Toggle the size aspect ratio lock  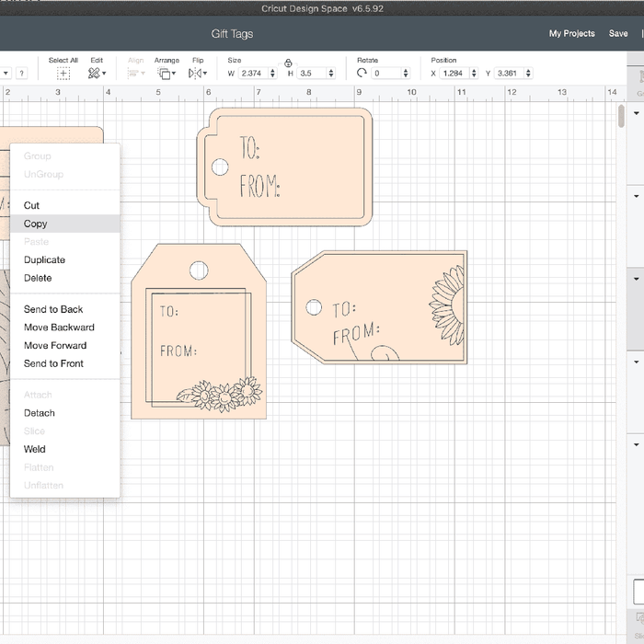coord(288,63)
